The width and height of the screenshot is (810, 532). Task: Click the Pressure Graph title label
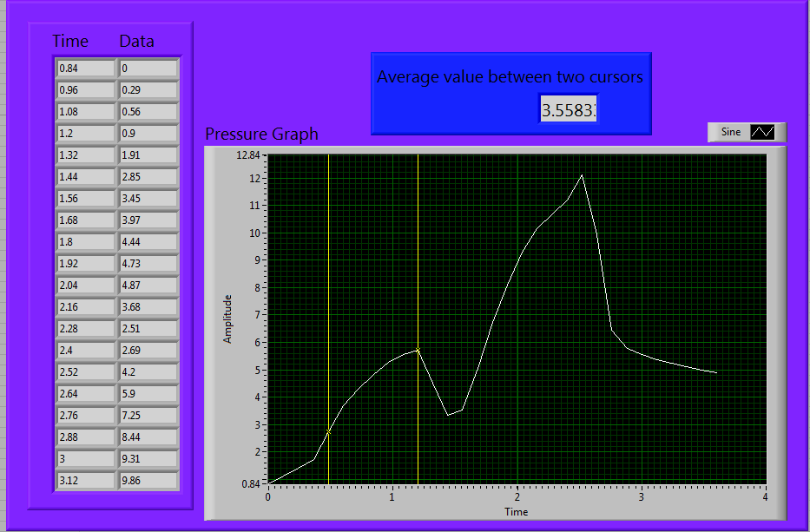[261, 134]
